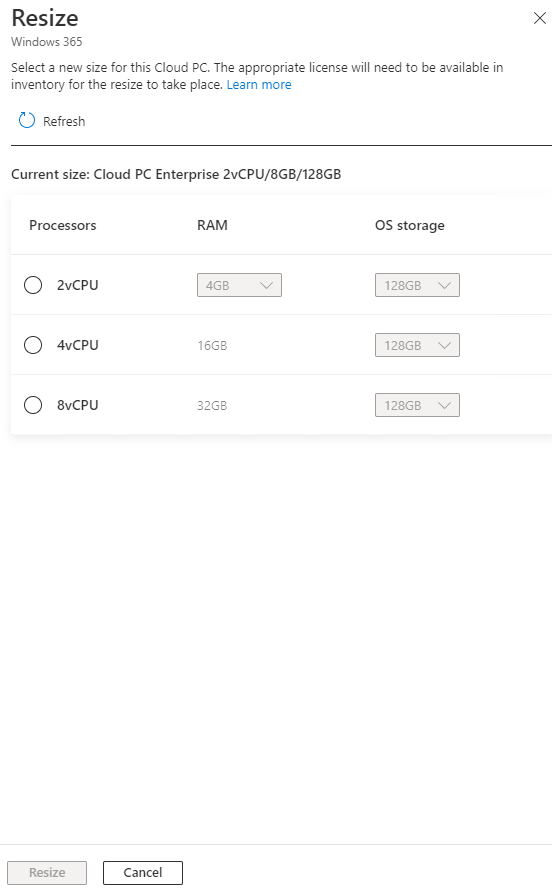Screen dimensions: 552x893
Task: Click the 32GB RAM value
Action: click(212, 405)
